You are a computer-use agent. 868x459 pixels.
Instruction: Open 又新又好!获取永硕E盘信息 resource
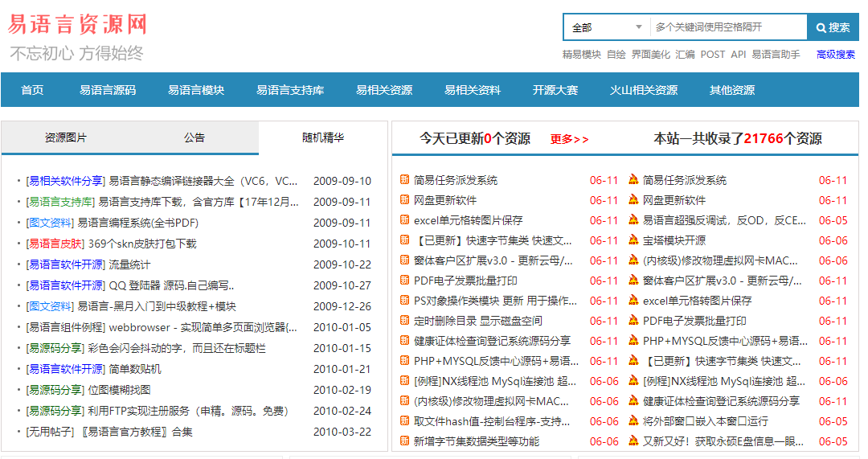pos(723,441)
